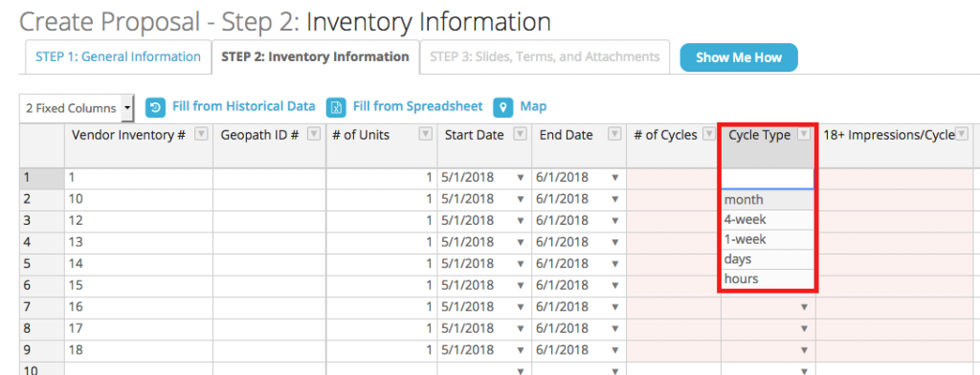Open Vendor Inventory # column filter icon
980x375 pixels.
coord(201,134)
